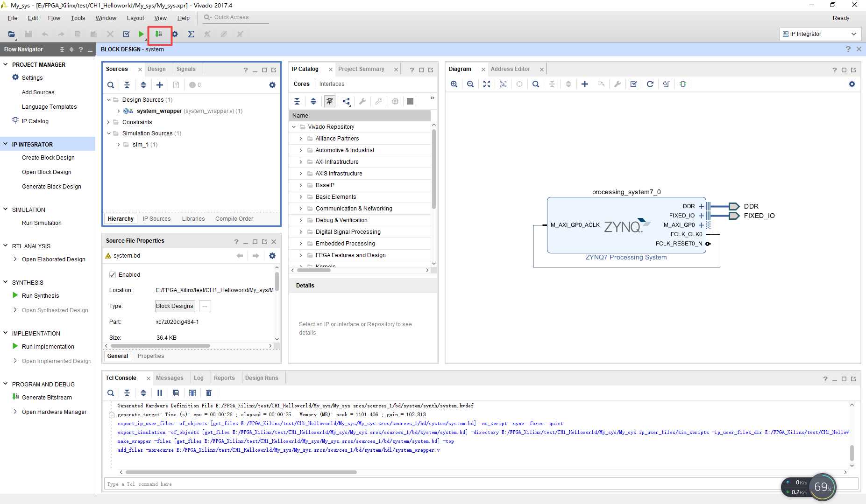Validate design in Diagram toolbar
The image size is (866, 504).
click(x=634, y=84)
